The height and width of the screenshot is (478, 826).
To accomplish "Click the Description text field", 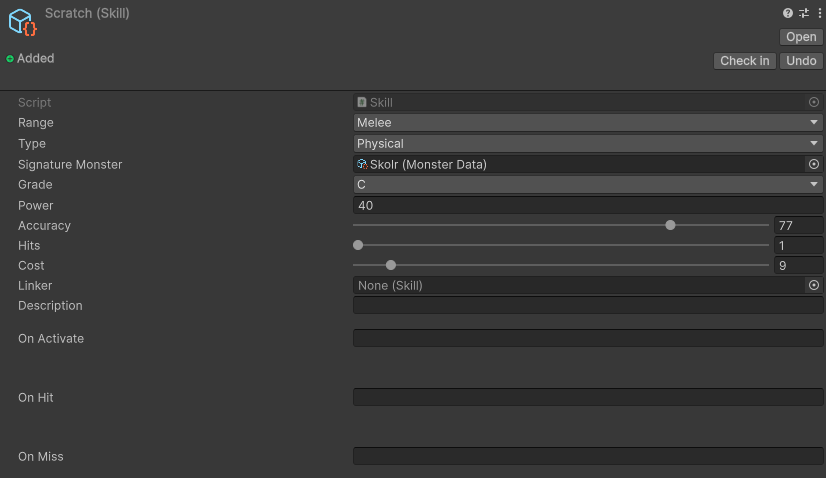I will coord(588,306).
